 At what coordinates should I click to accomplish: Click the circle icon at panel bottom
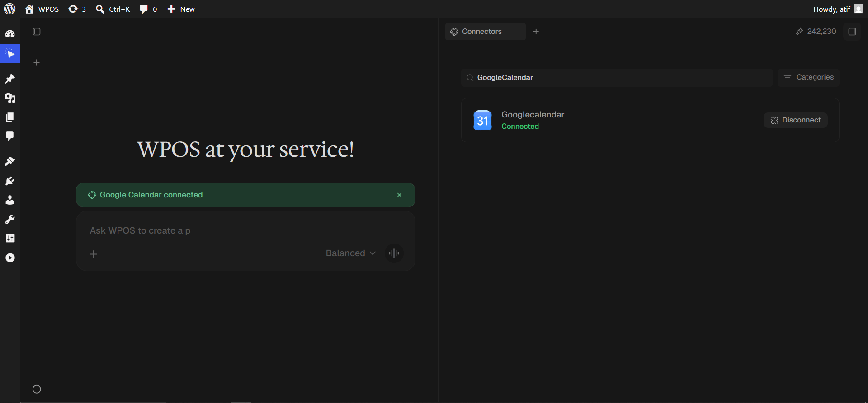pyautogui.click(x=37, y=389)
